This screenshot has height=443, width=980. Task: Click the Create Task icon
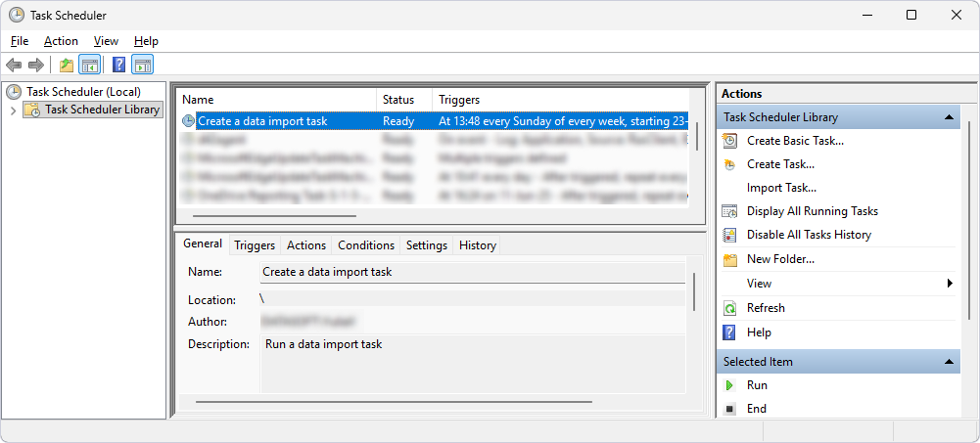tap(729, 164)
